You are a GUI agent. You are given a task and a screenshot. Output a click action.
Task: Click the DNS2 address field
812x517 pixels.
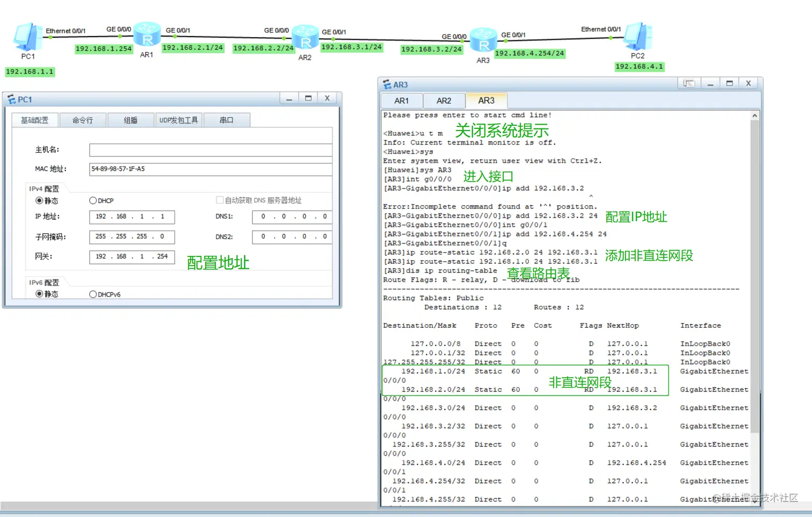(x=292, y=236)
